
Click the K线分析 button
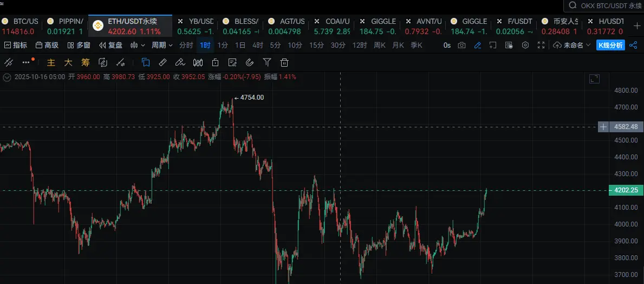coord(610,45)
